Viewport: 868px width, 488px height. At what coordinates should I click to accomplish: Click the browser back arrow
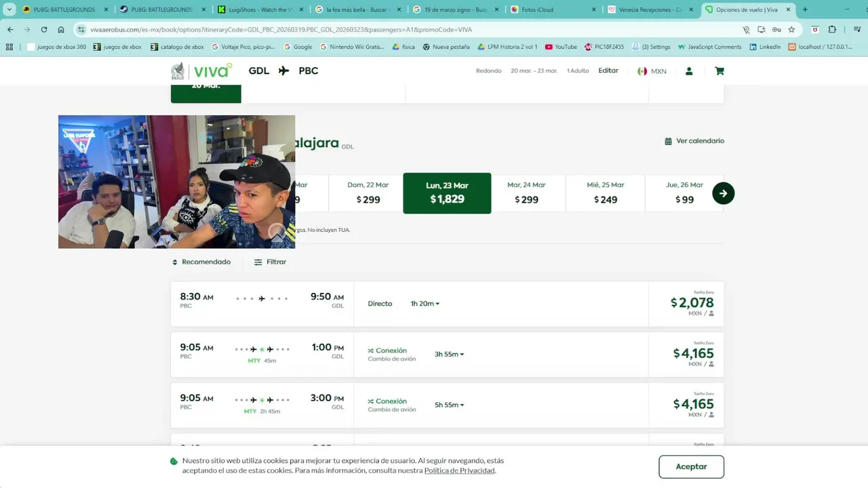click(x=10, y=30)
